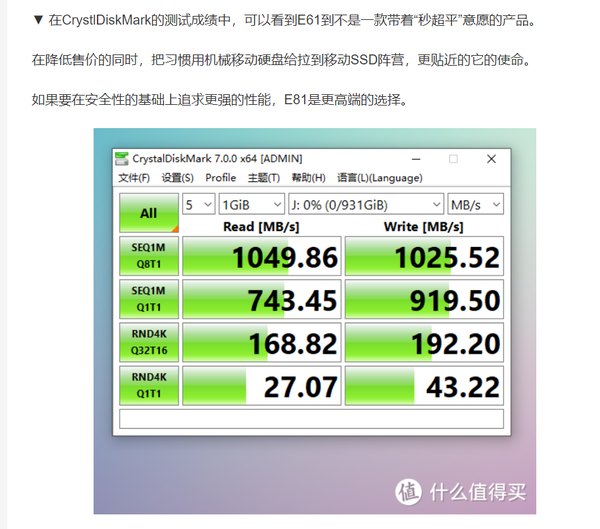Open the 1GiB test size dropdown

click(251, 204)
